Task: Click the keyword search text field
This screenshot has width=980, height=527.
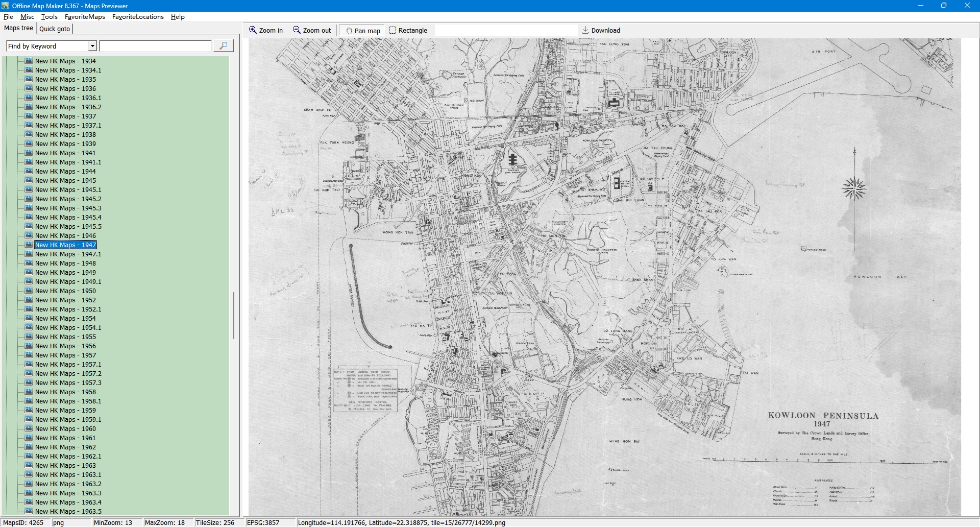Action: [x=156, y=46]
